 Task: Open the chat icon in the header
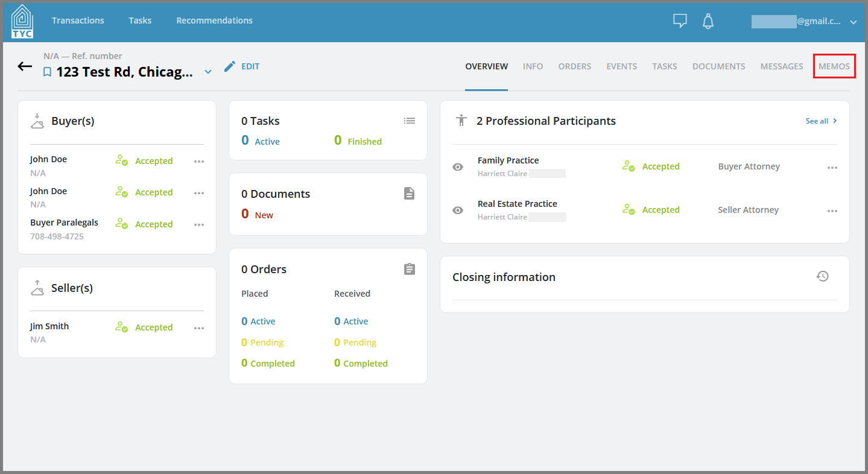(679, 20)
